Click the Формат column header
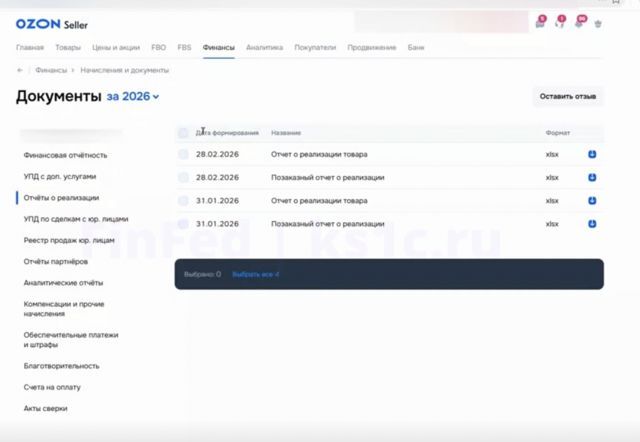This screenshot has height=442, width=640. click(558, 133)
